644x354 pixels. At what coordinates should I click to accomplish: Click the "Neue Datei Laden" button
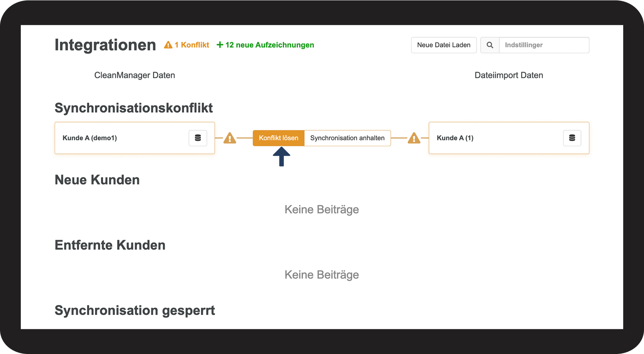tap(444, 45)
